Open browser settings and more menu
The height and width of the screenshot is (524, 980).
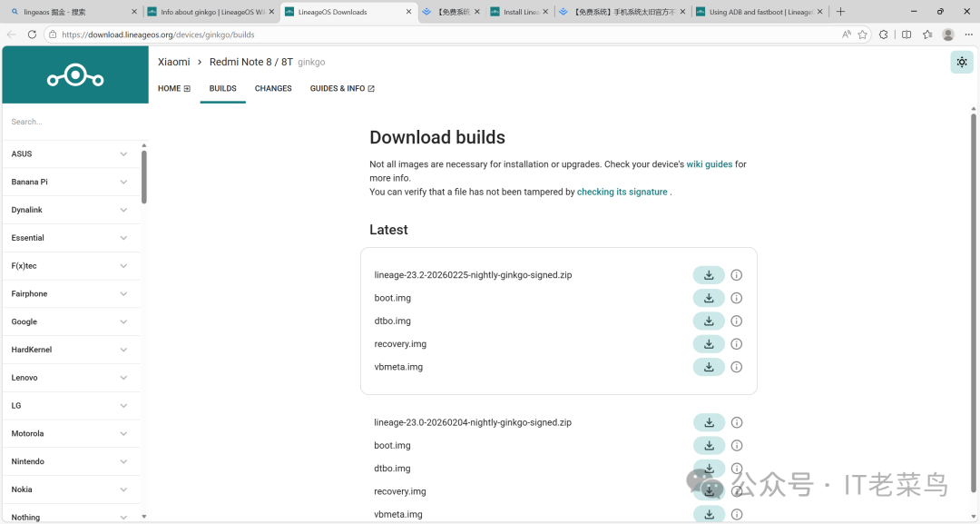pyautogui.click(x=969, y=35)
